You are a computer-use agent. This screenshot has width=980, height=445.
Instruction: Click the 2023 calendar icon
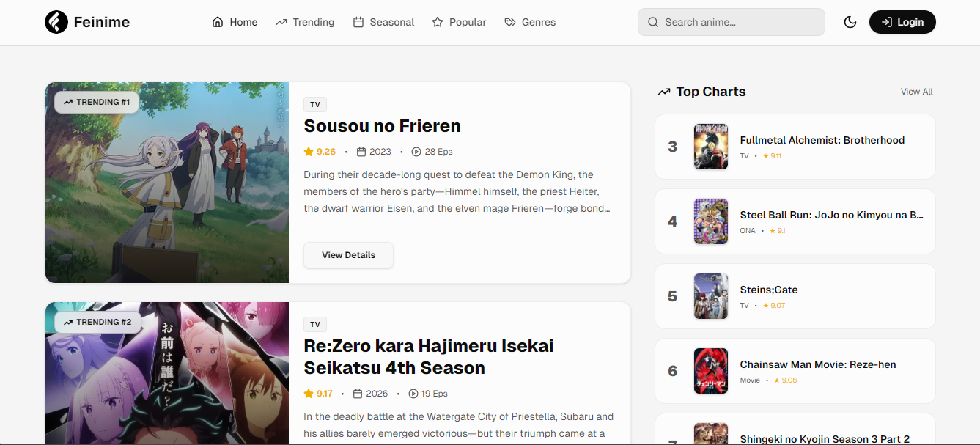tap(361, 152)
